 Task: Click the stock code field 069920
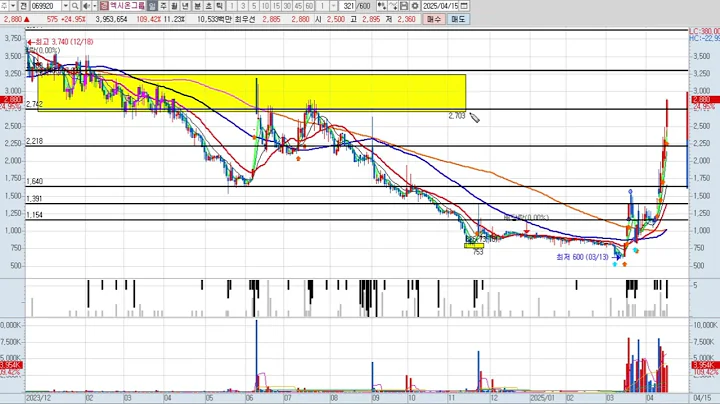click(45, 6)
